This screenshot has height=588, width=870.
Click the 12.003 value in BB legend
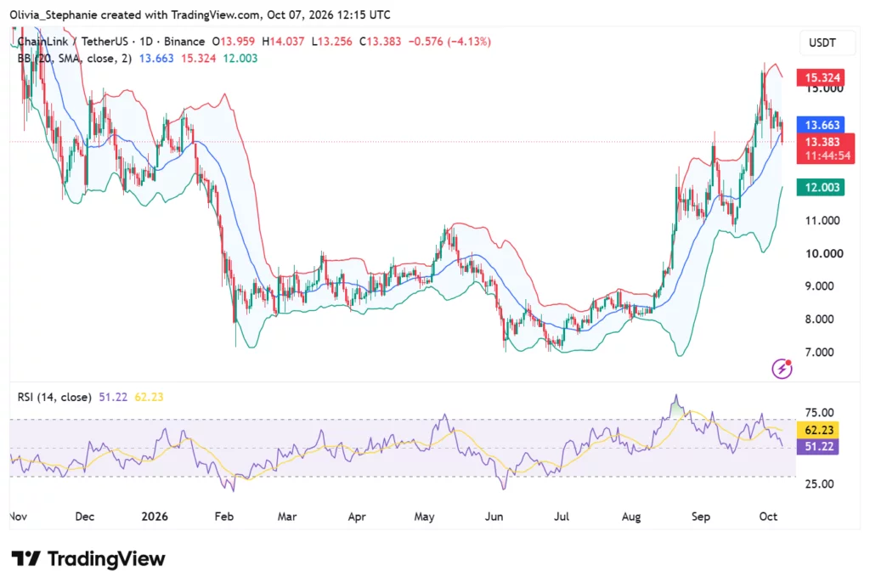click(x=240, y=59)
